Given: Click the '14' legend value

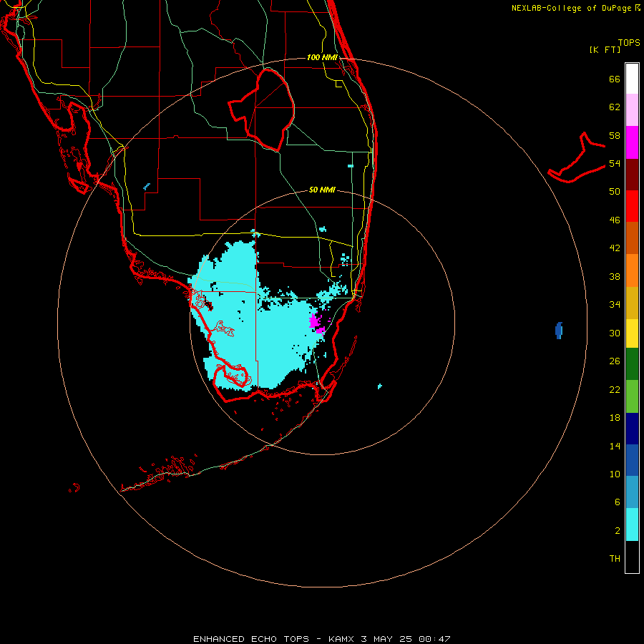Looking at the screenshot, I should [x=615, y=446].
